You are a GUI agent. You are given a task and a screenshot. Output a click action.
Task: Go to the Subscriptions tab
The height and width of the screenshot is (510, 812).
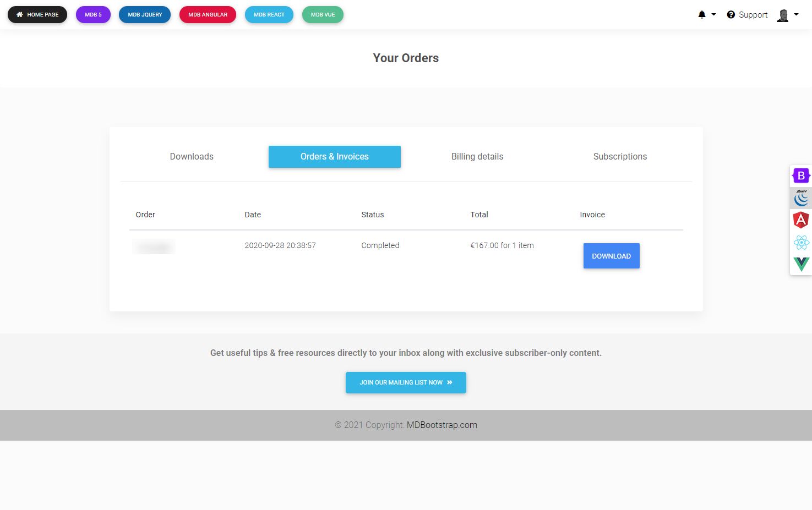620,157
